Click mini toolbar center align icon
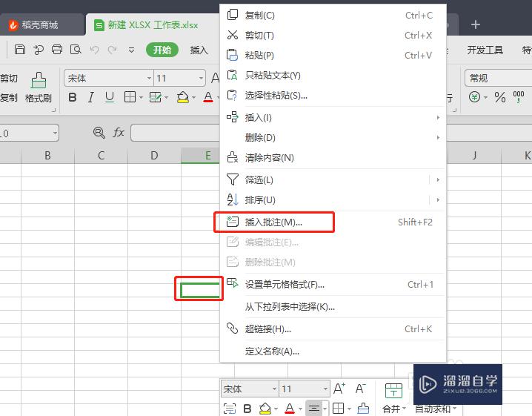The height and width of the screenshot is (416, 532). tap(314, 408)
